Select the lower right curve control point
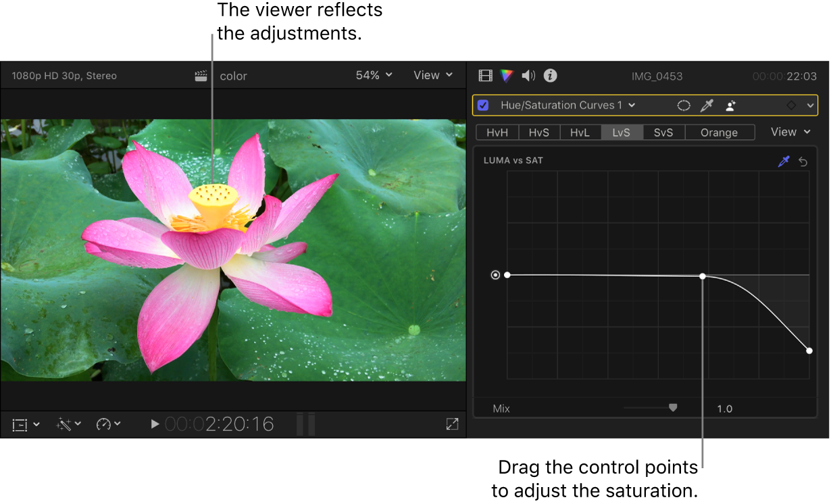 tap(809, 351)
